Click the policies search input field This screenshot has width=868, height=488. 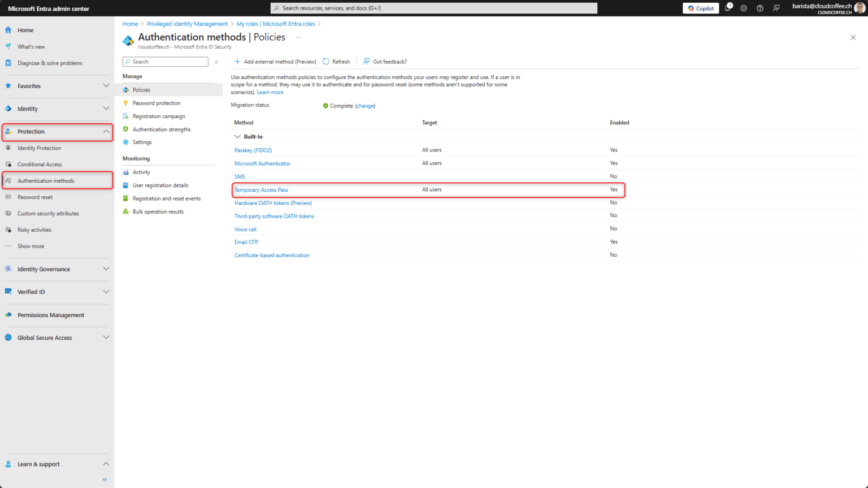point(165,61)
